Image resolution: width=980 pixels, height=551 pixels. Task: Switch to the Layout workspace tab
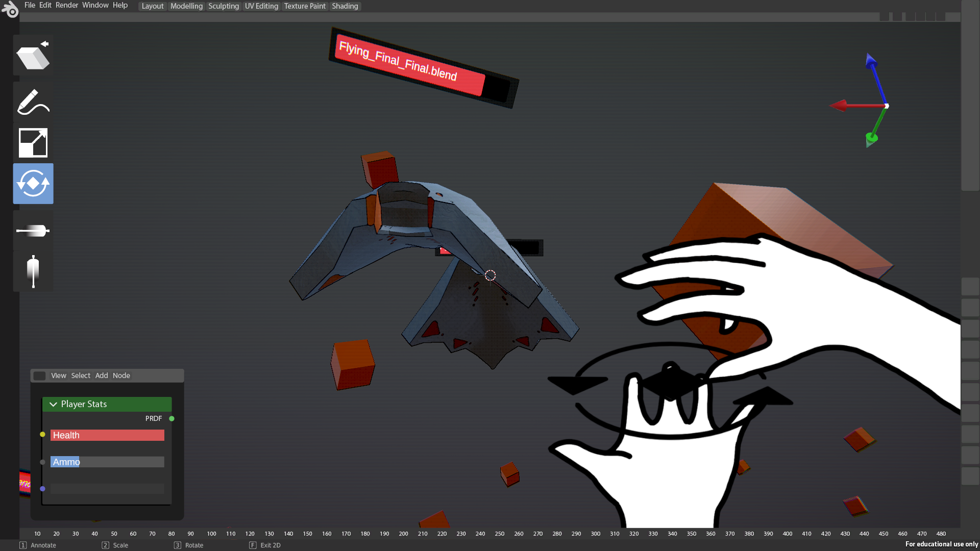pos(153,6)
